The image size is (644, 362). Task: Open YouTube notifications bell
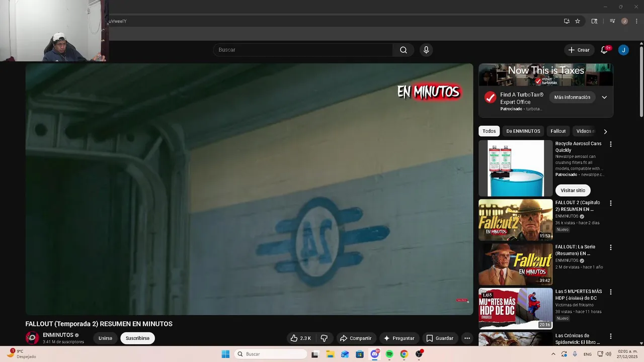pyautogui.click(x=605, y=50)
